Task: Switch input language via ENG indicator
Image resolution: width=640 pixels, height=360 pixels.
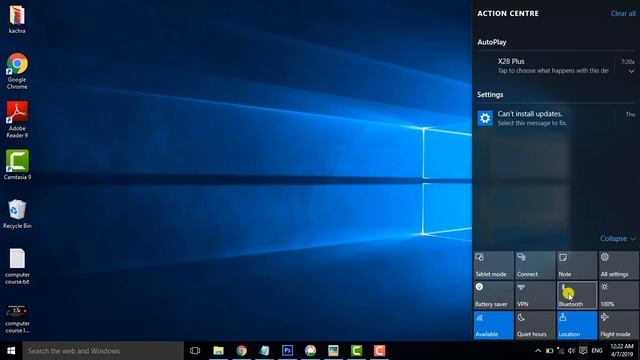Action: coord(597,351)
